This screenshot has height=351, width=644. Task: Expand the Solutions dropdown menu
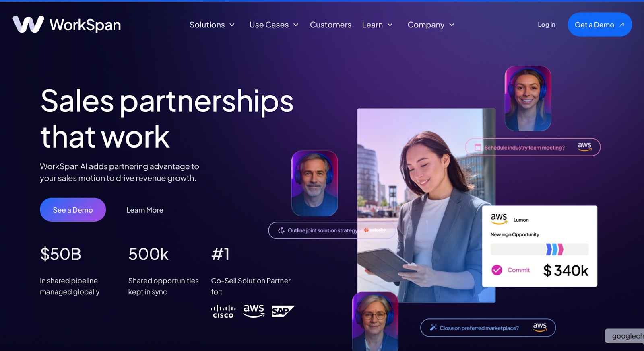(212, 25)
